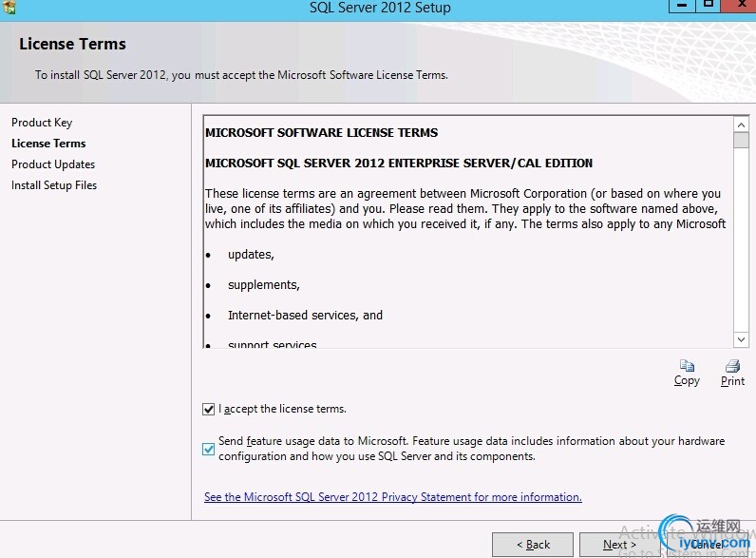Click MICROSOFT SOFTWARE LICENSE TERMS heading

pos(322,133)
